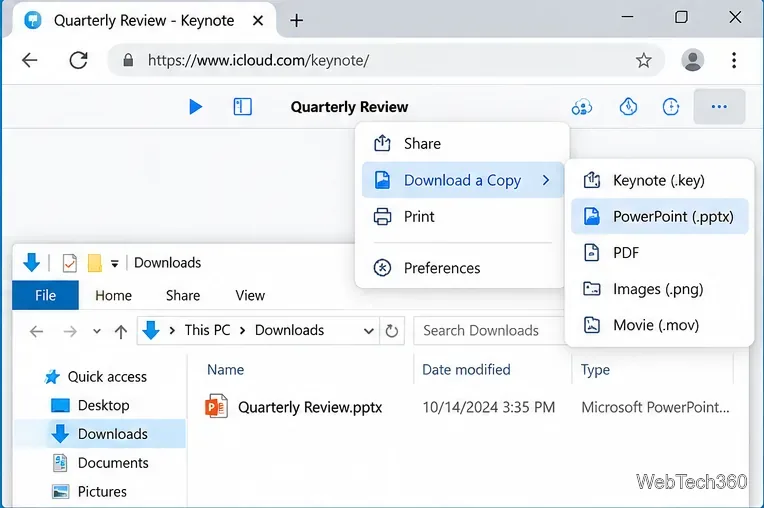Reload the iCloud Keynote page

[78, 60]
